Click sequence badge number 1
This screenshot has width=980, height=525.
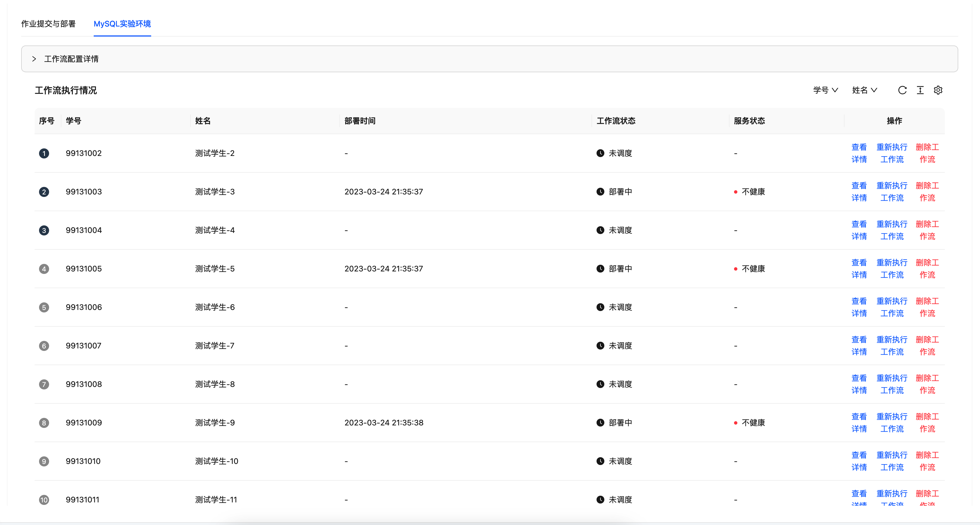click(x=44, y=153)
